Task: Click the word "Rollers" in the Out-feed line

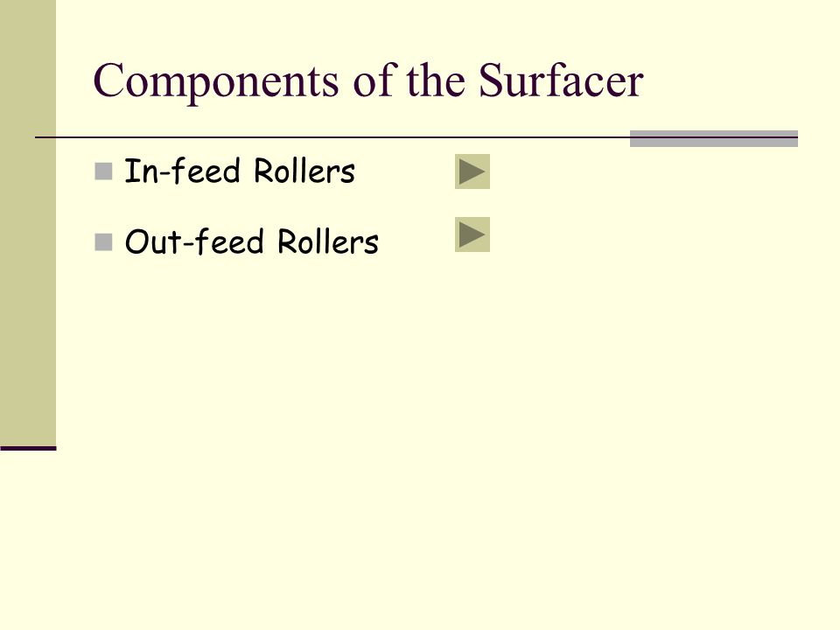Action: [328, 241]
